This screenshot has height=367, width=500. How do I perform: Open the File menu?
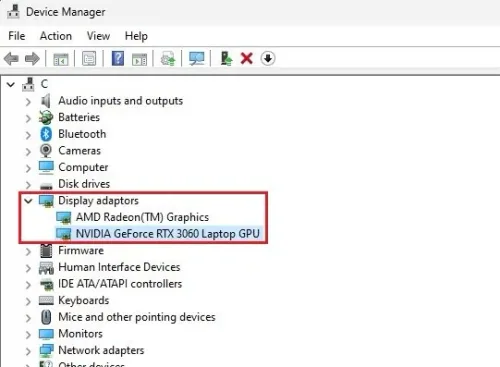click(17, 36)
